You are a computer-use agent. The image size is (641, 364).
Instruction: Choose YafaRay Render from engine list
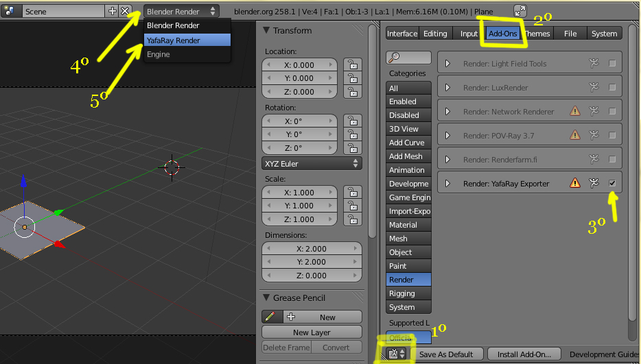[187, 40]
